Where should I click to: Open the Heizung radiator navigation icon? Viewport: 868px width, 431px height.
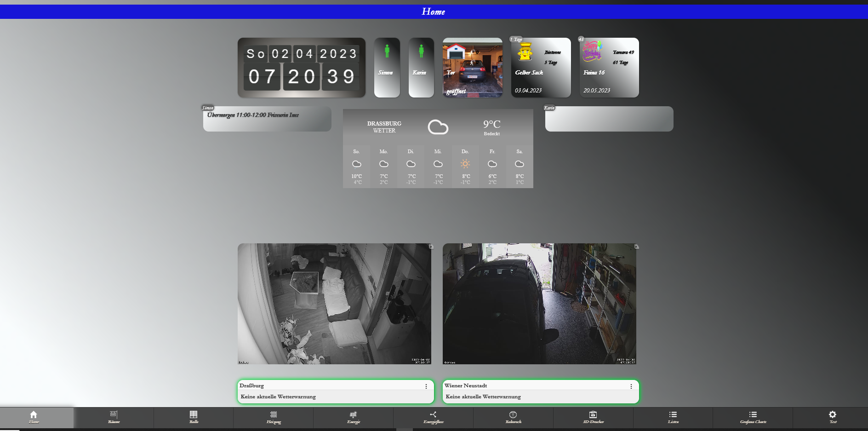coord(274,414)
